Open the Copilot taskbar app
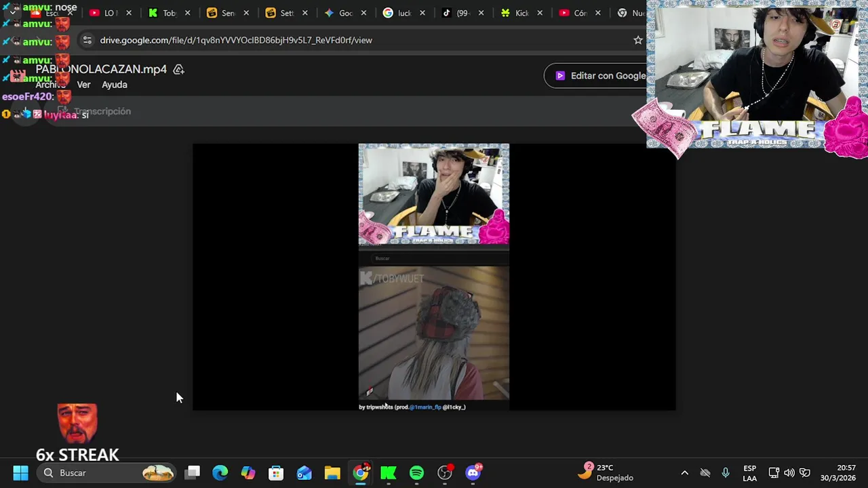This screenshot has width=868, height=488. (248, 473)
